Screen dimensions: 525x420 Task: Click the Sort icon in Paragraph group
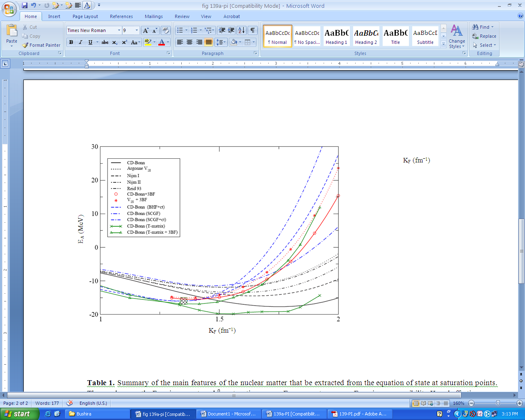(242, 30)
